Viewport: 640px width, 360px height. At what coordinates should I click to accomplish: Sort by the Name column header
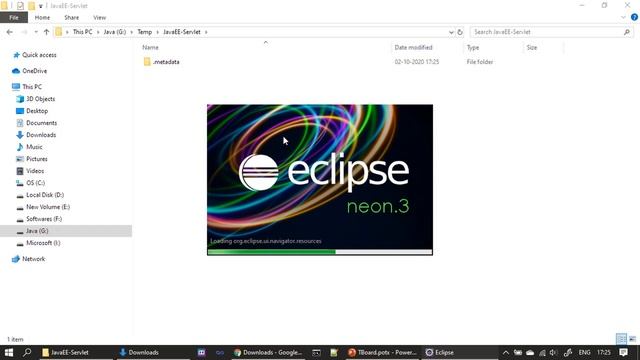[150, 47]
